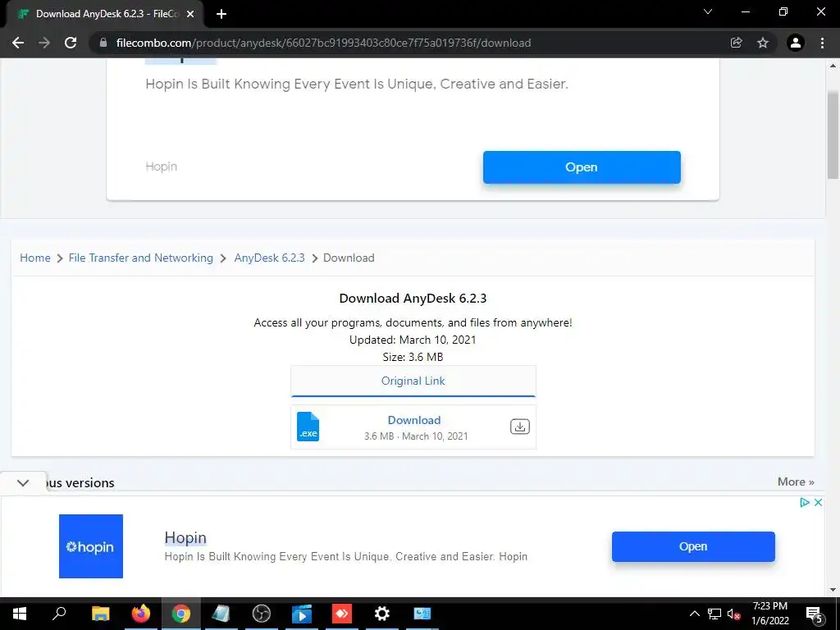
Task: Share this page using the share icon
Action: (x=736, y=43)
